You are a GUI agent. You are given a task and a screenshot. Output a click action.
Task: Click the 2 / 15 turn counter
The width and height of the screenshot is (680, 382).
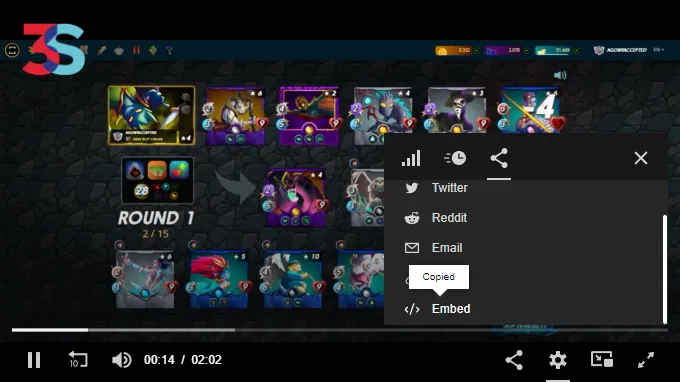point(156,234)
